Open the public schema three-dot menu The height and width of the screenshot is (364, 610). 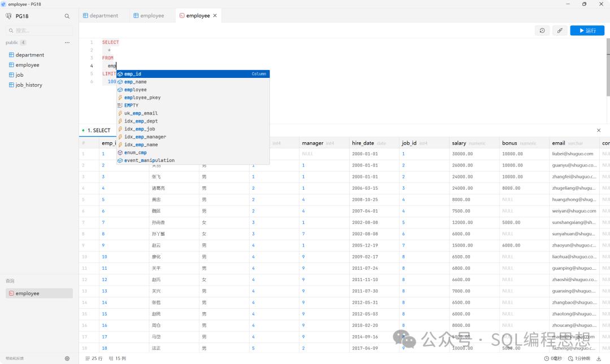67,43
